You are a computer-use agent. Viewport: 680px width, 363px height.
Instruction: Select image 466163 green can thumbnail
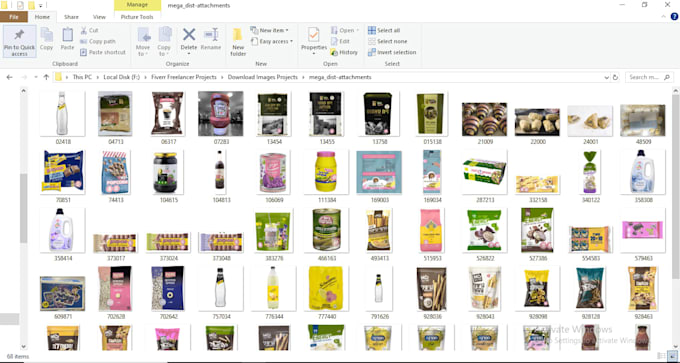[326, 230]
